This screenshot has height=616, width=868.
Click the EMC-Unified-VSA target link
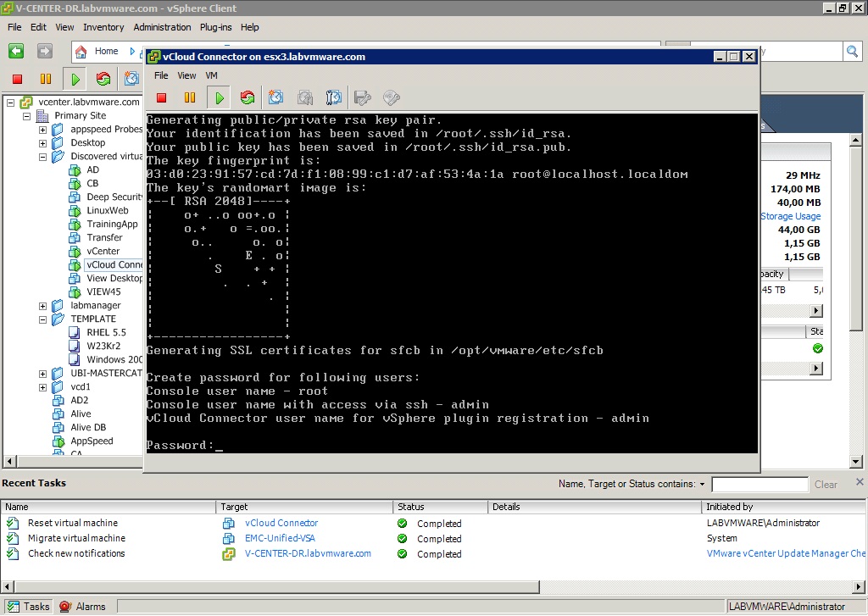point(280,538)
